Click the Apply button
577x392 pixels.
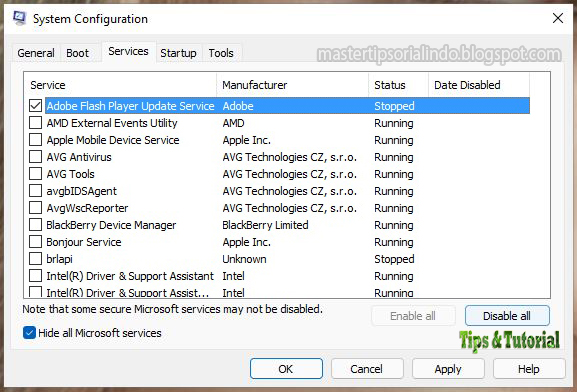click(448, 369)
